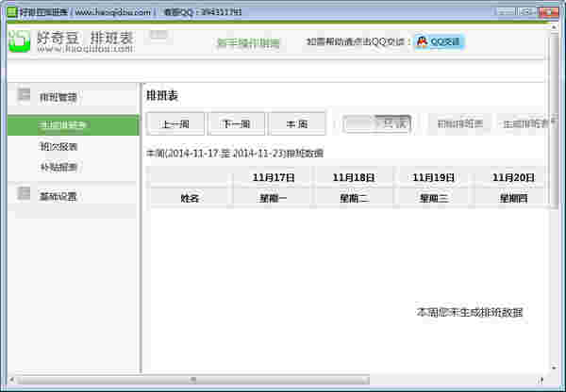Click the app icon in title bar
Viewport: 566px width, 392px height.
point(12,12)
